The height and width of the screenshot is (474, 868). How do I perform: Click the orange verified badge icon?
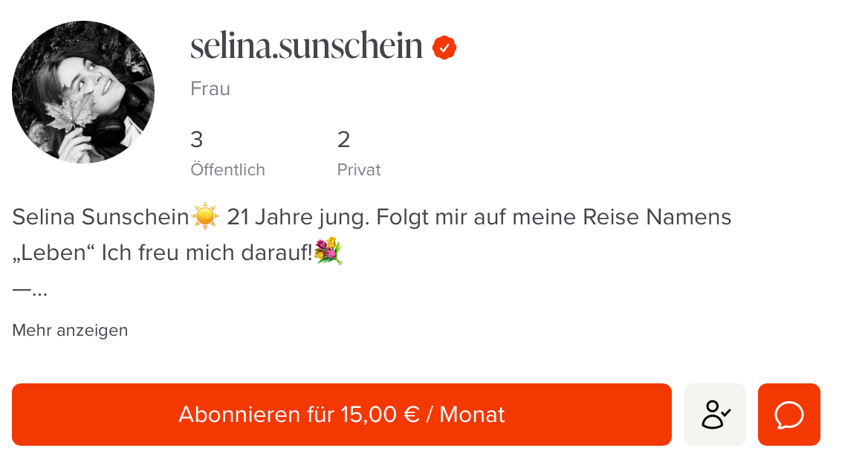(444, 48)
